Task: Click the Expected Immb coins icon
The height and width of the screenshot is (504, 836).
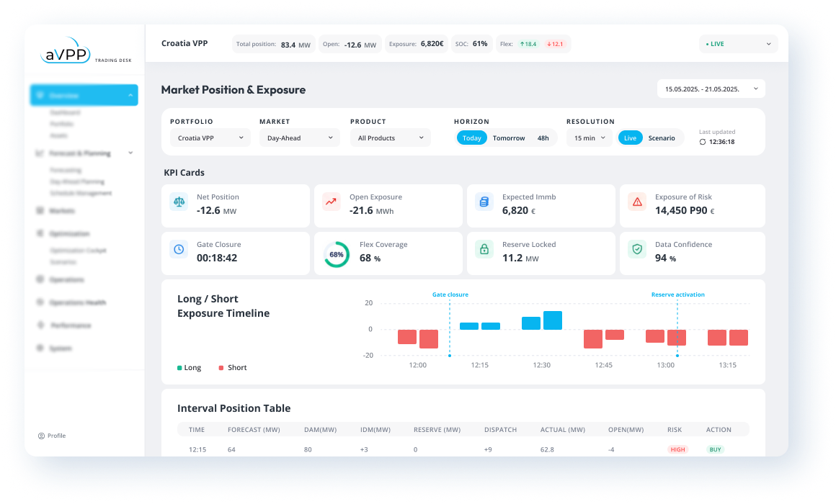Action: pyautogui.click(x=484, y=202)
